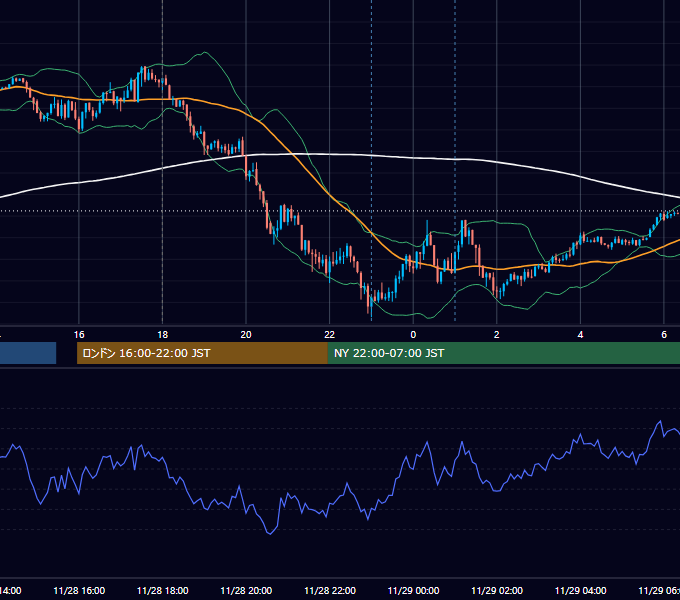Image resolution: width=680 pixels, height=600 pixels.
Task: Click the "16" hour label on chart axis
Action: 79,335
